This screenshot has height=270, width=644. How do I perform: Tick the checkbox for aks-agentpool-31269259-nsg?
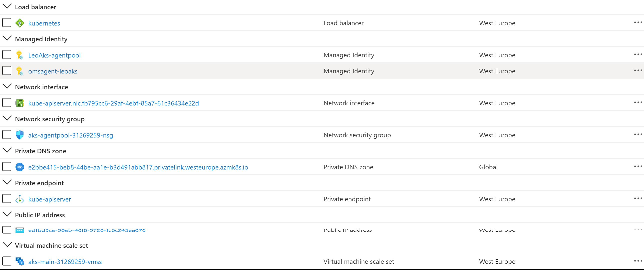7,135
